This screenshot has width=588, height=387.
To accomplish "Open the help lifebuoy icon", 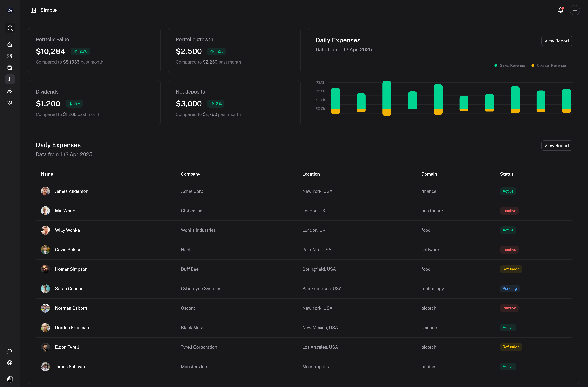I will [10, 363].
